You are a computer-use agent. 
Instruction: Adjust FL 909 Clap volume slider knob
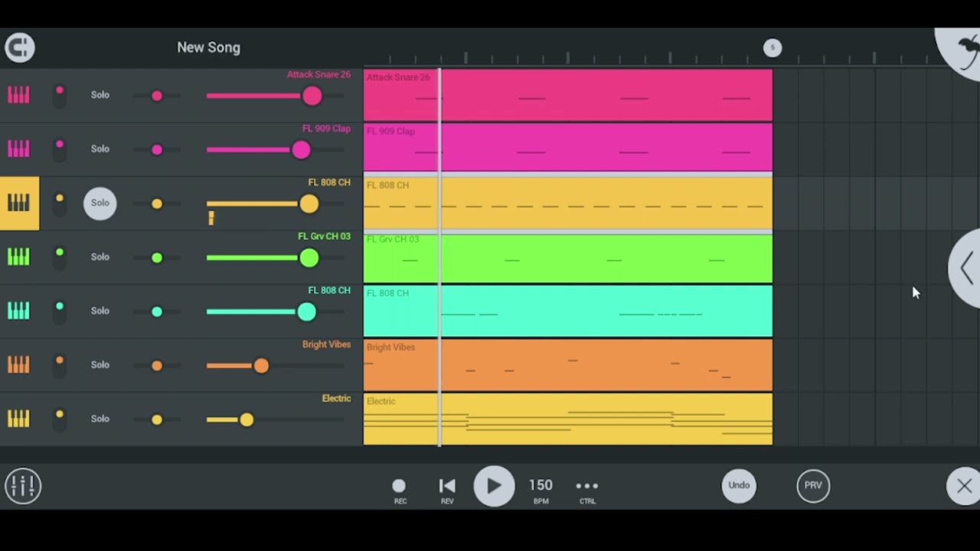coord(301,150)
